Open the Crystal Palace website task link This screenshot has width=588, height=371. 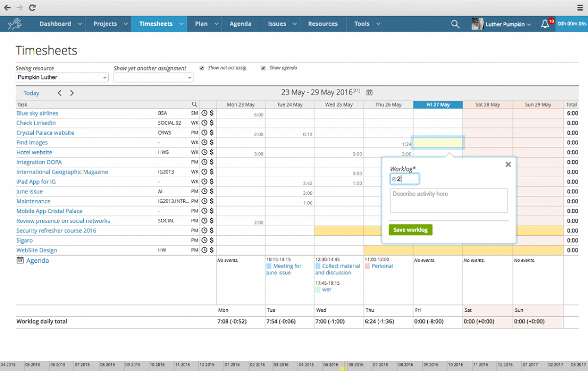45,133
